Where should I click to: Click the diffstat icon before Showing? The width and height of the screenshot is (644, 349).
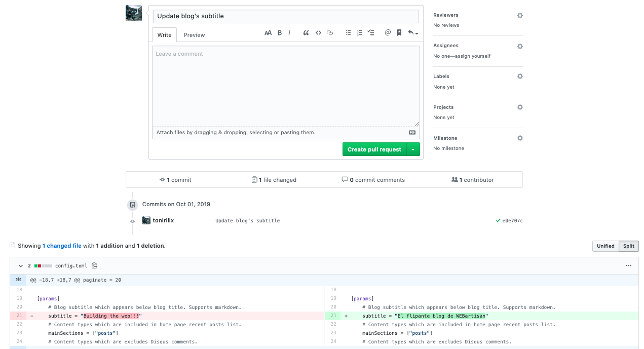tap(12, 245)
